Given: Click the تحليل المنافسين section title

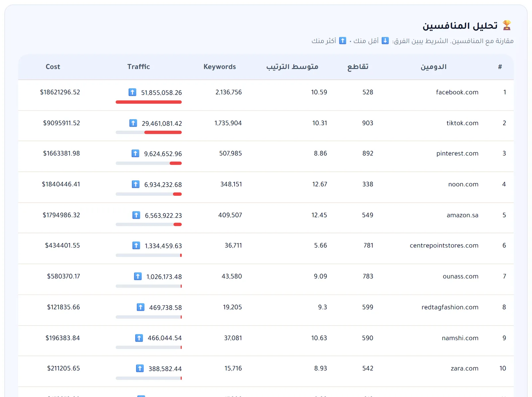Looking at the screenshot, I should pyautogui.click(x=460, y=26).
